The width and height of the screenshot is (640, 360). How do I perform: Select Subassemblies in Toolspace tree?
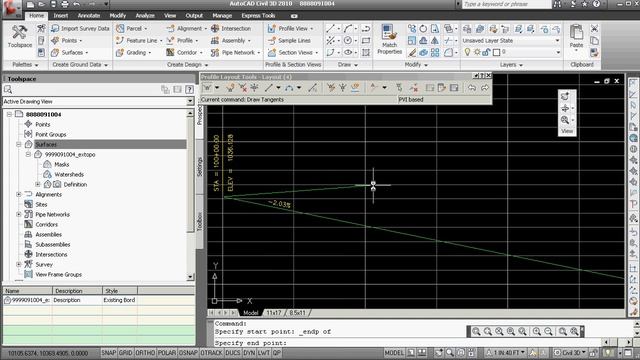coord(53,244)
